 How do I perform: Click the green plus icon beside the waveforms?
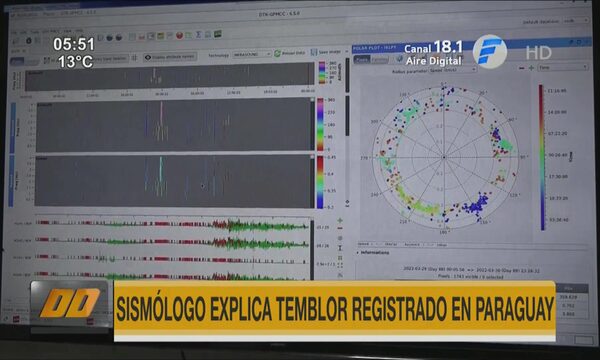tap(339, 220)
